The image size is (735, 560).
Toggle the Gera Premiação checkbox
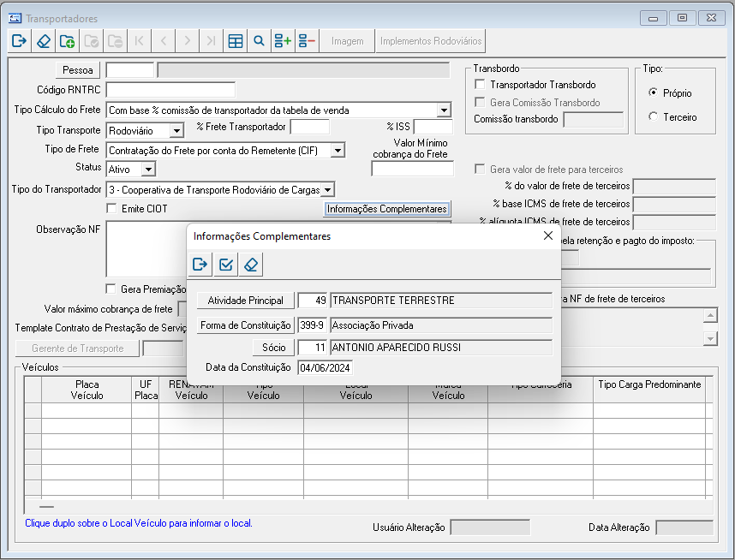111,289
